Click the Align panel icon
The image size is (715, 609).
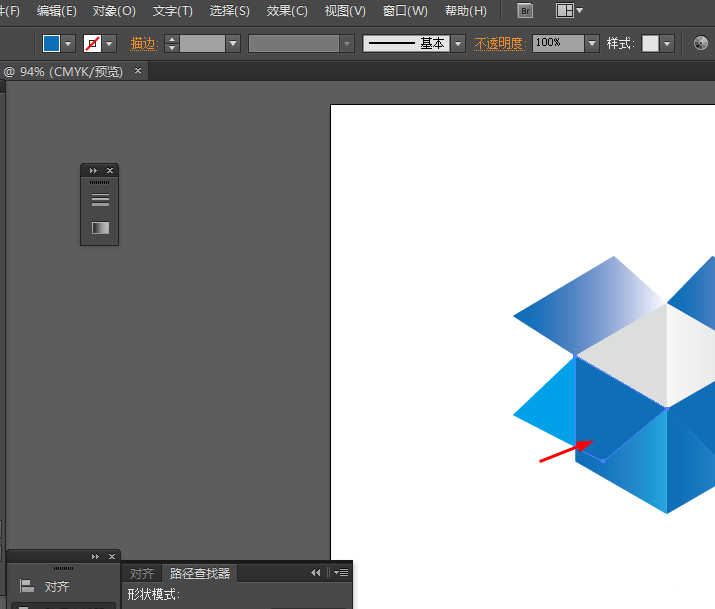pyautogui.click(x=27, y=586)
